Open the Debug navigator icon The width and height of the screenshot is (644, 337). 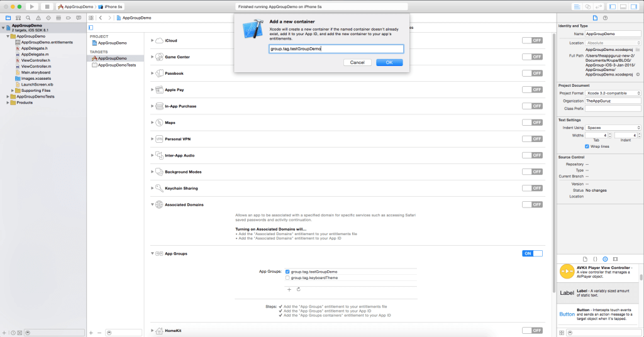click(x=58, y=18)
